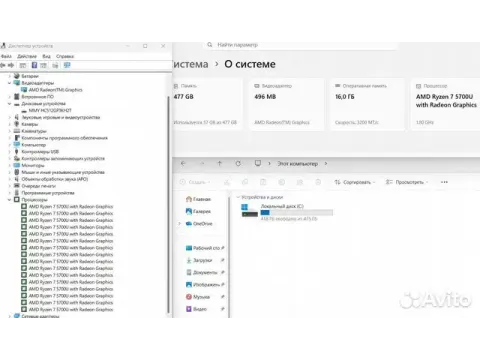The height and width of the screenshot is (360, 480).
Task: Open the 16,0 ГБ RAM tile
Action: click(367, 104)
